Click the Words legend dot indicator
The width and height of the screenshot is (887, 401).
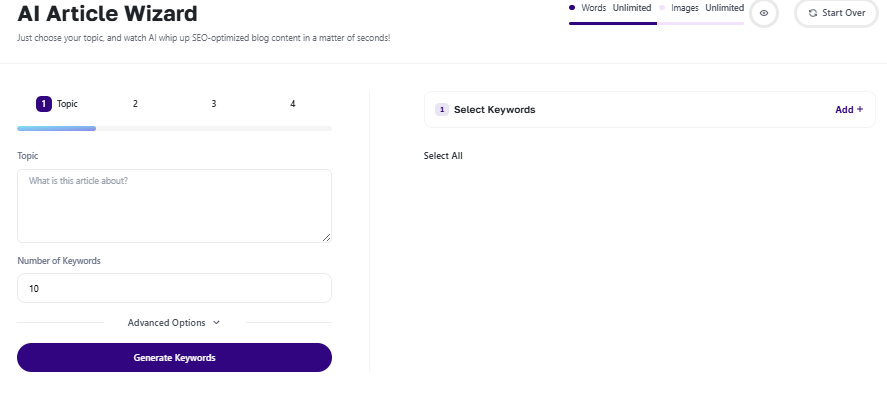pos(572,8)
